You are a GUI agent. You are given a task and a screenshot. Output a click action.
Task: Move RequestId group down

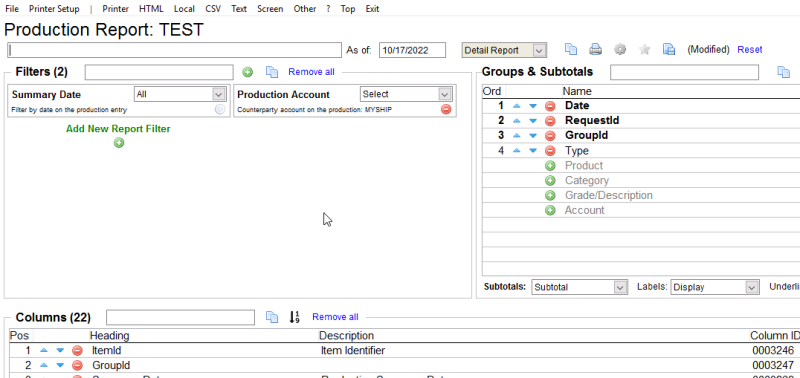(533, 121)
